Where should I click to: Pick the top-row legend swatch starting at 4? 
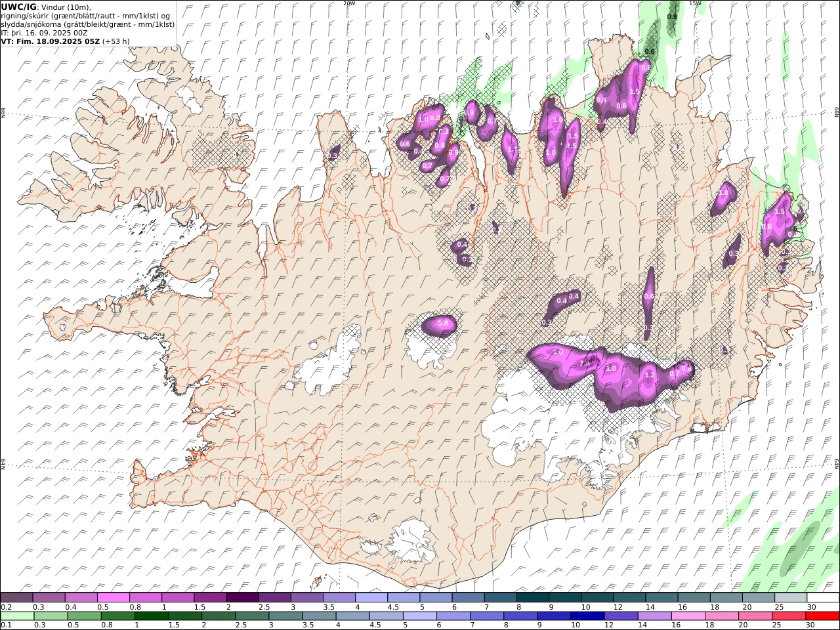point(371,598)
